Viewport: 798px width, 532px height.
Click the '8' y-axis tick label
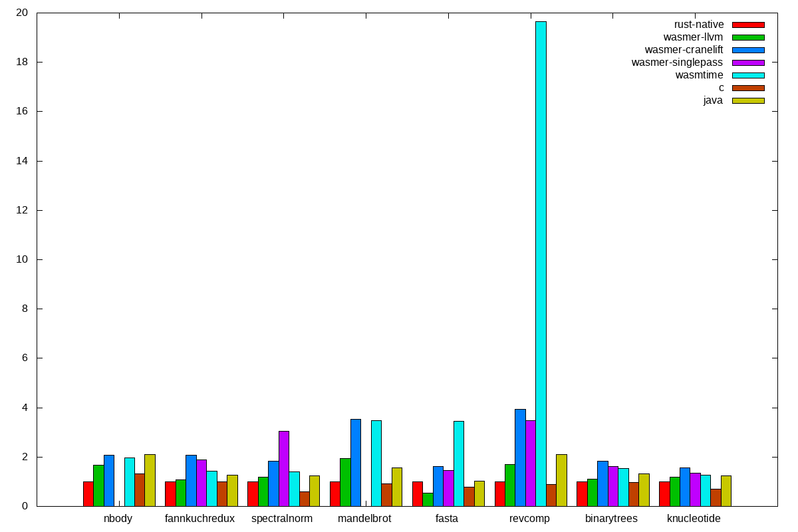click(25, 309)
